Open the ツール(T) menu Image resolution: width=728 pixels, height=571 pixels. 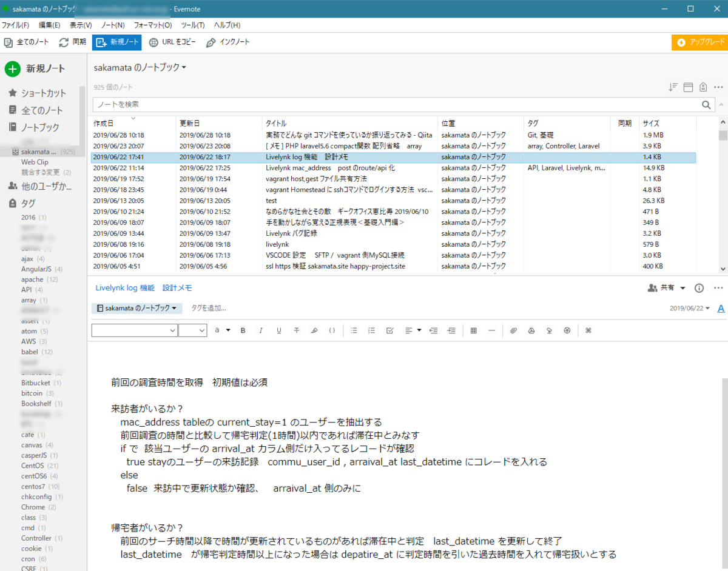[x=193, y=25]
